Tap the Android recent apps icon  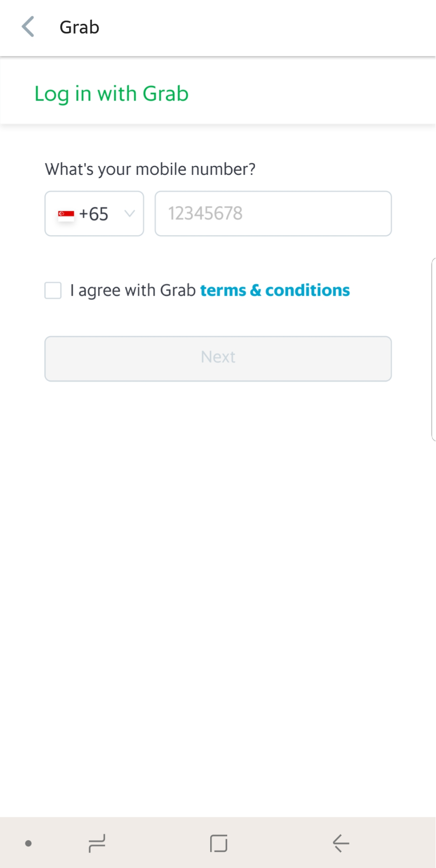point(97,843)
